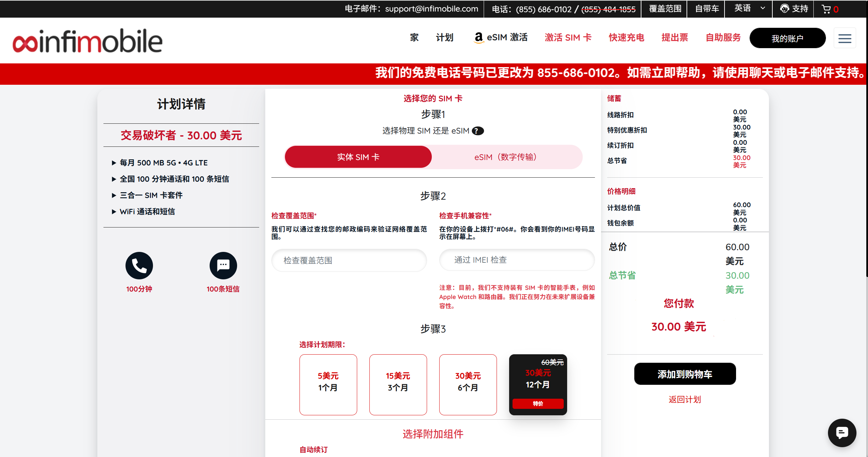
Task: Click the Amazon eSIM 激活 logo
Action: tap(478, 38)
